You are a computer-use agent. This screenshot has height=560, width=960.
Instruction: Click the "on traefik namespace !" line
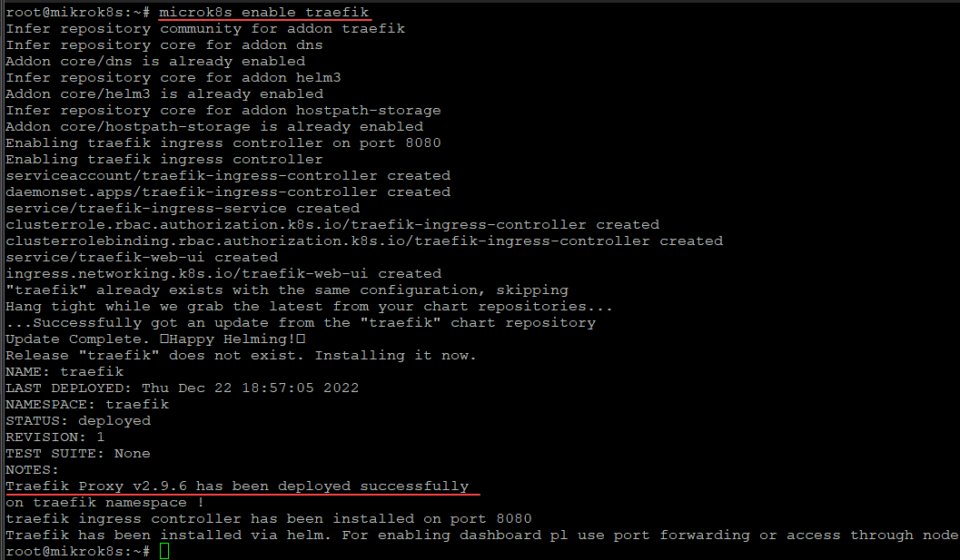pos(96,503)
